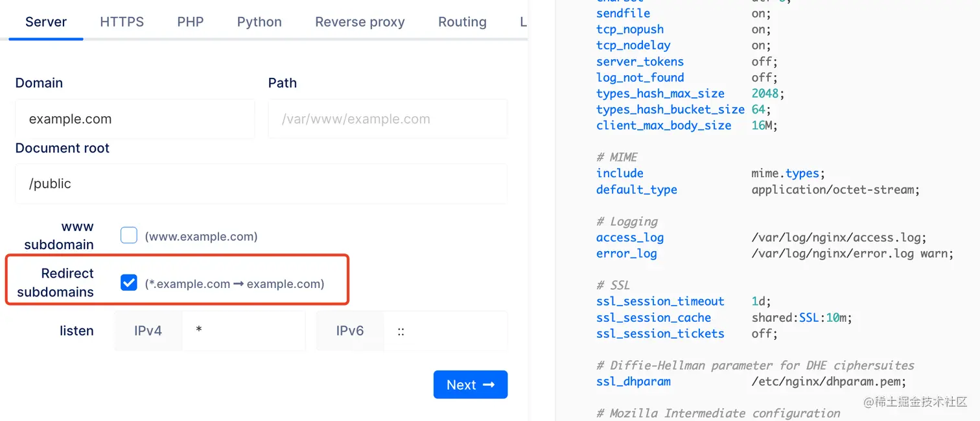This screenshot has width=980, height=421.
Task: Click the Document root input field
Action: point(261,184)
